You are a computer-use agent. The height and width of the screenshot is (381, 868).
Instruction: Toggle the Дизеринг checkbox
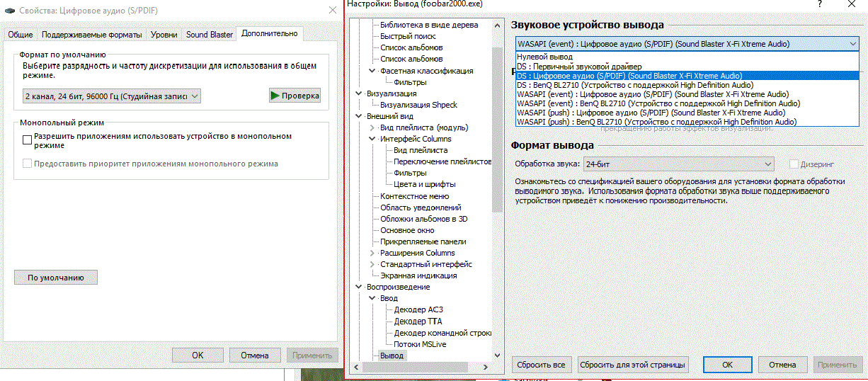794,164
